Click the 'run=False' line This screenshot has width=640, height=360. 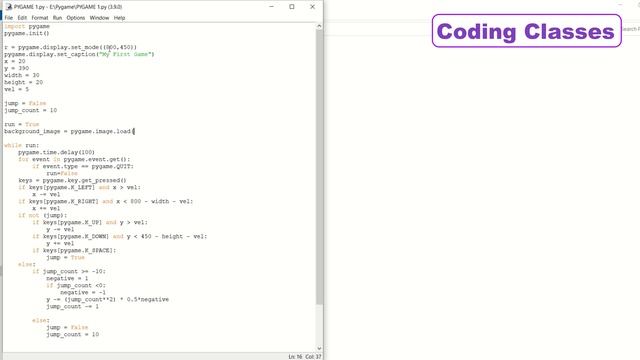(x=62, y=173)
